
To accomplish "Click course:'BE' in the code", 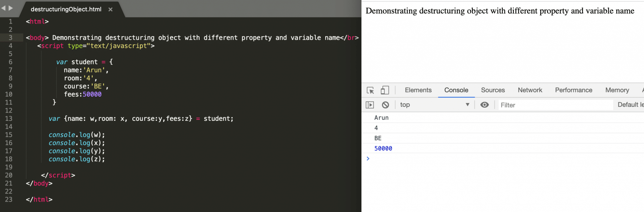I will tap(86, 86).
